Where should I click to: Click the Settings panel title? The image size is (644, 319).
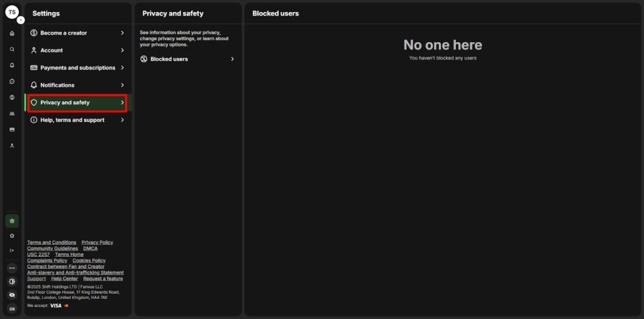(x=46, y=14)
